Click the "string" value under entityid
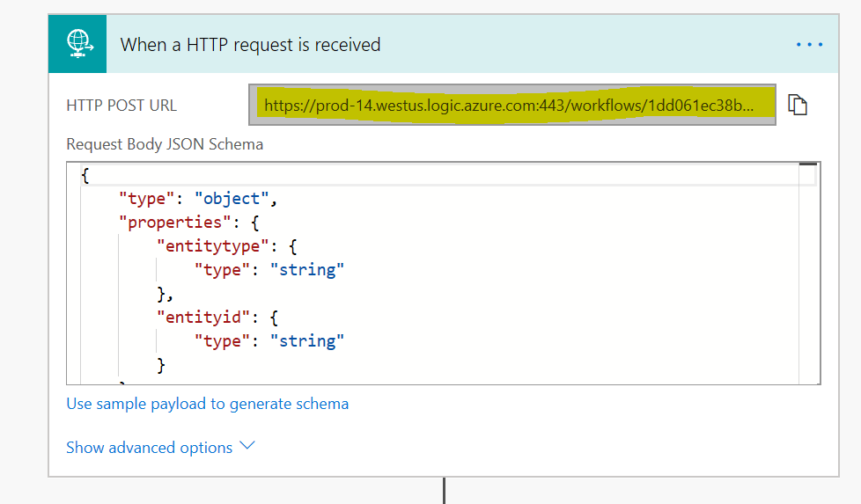The width and height of the screenshot is (861, 504). point(306,340)
